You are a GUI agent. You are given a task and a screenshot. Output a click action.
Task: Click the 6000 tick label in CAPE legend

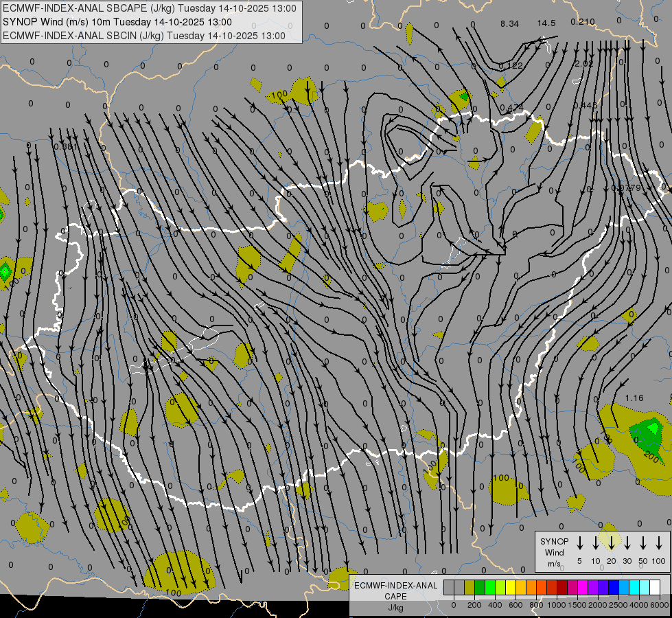(x=660, y=605)
